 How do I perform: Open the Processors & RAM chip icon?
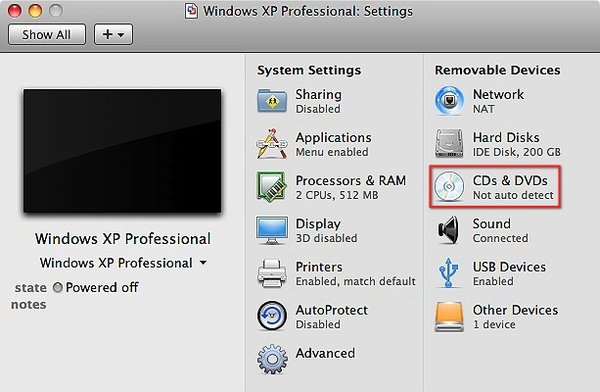pos(272,187)
